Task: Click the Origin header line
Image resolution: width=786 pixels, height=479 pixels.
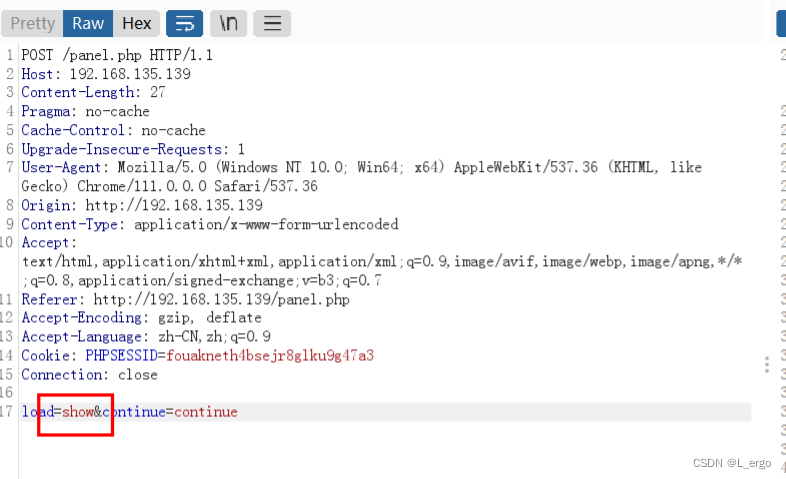Action: coord(142,205)
